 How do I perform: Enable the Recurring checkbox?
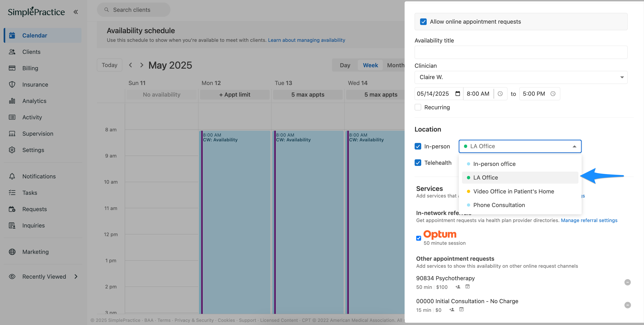tap(418, 107)
